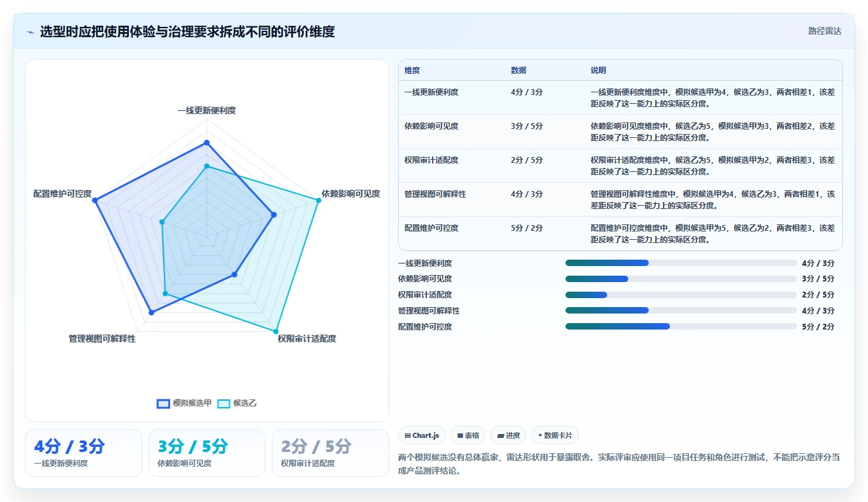Click the footer note starting 两个模拟候选没有总体赢家
The height and width of the screenshot is (502, 868).
tap(619, 464)
